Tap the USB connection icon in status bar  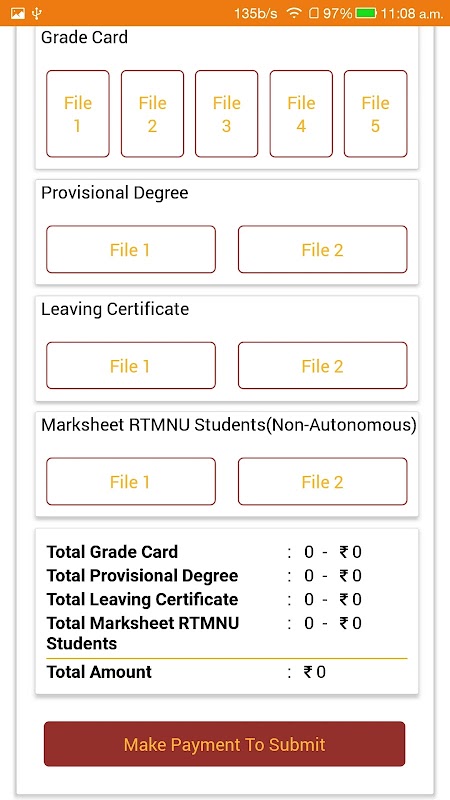click(37, 13)
